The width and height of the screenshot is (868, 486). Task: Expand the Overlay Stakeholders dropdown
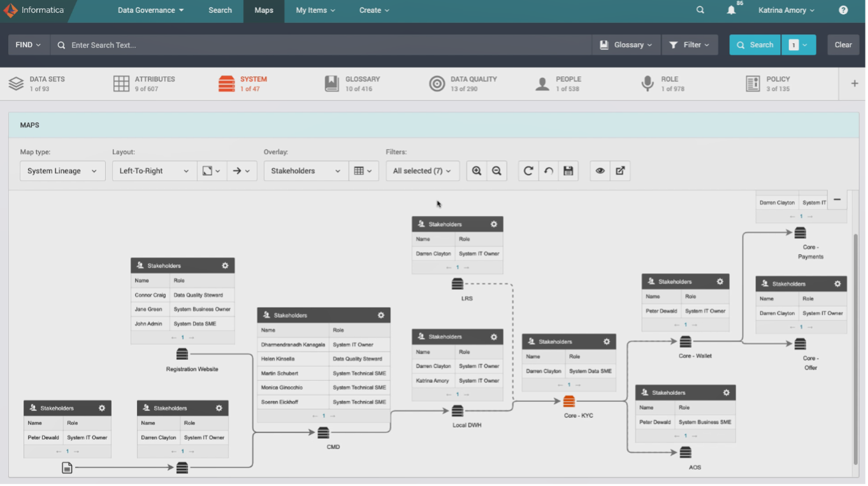[305, 171]
